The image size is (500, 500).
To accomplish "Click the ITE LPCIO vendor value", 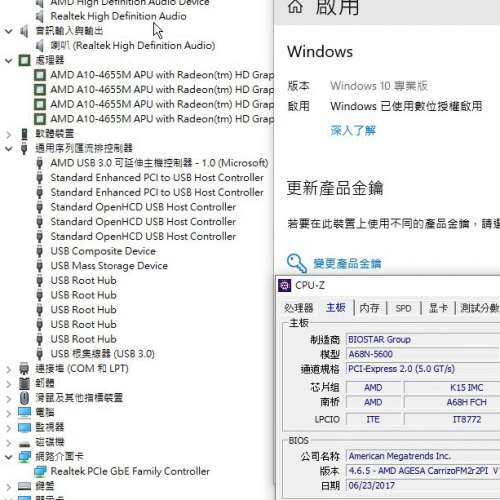I will [x=374, y=419].
